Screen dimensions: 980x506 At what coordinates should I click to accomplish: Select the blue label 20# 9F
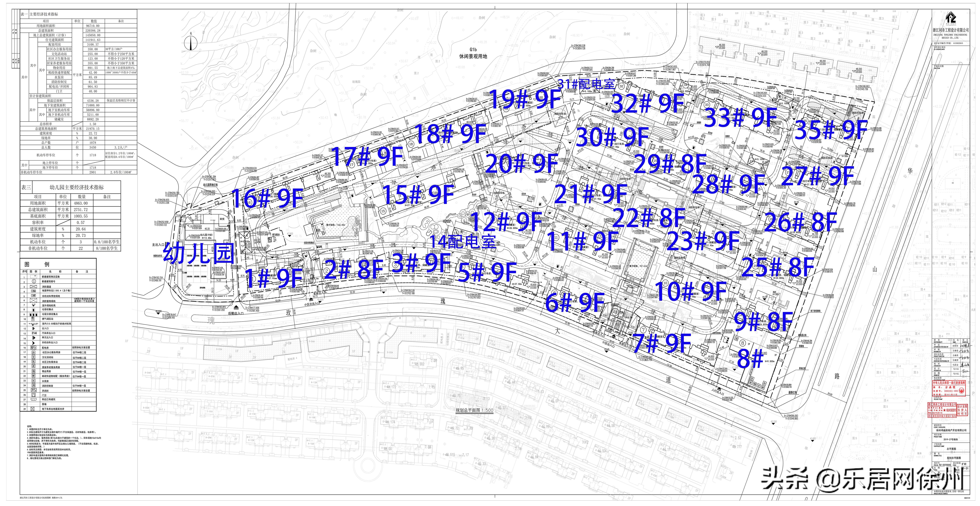click(522, 163)
